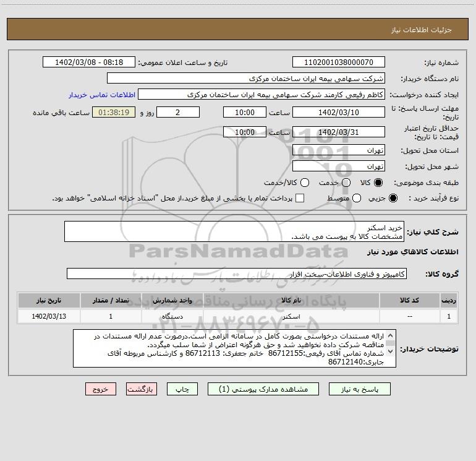This screenshot has width=476, height=461.
Task: Click the need number field 1102001038000070
Action: pyautogui.click(x=339, y=62)
